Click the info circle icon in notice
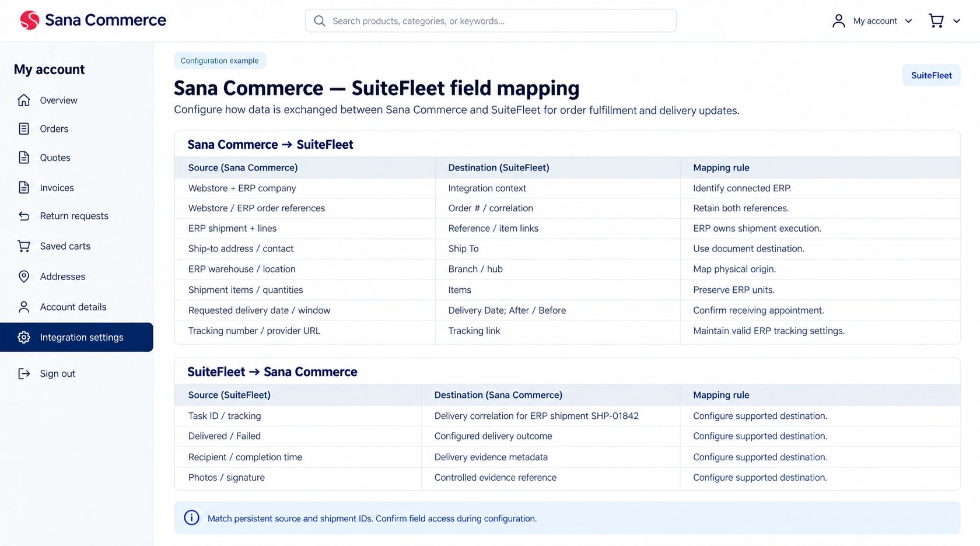The image size is (980, 546). tap(191, 517)
